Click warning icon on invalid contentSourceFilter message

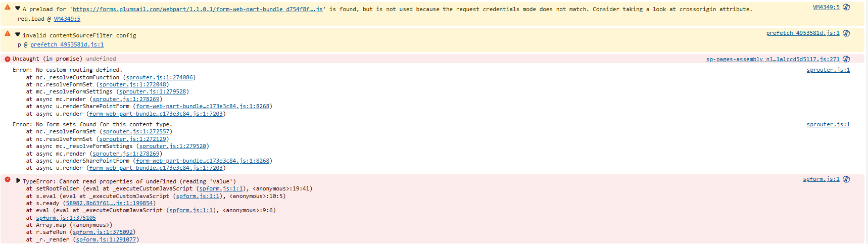(8, 33)
